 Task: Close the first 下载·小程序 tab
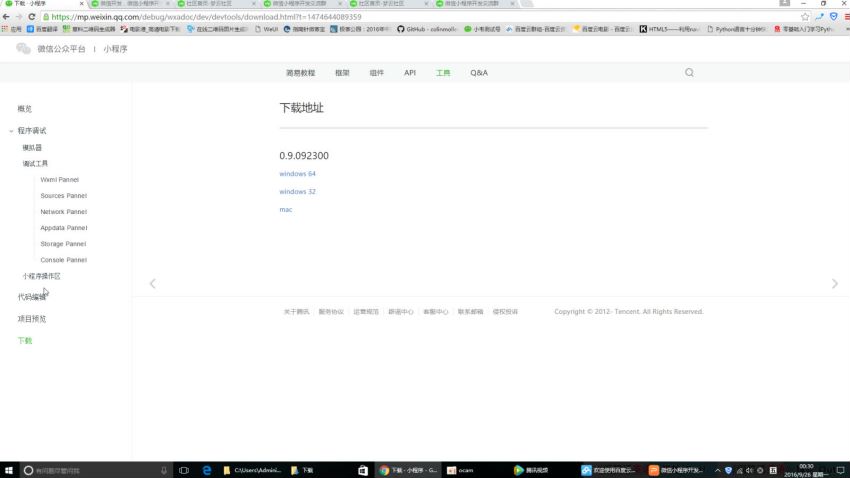(x=82, y=4)
